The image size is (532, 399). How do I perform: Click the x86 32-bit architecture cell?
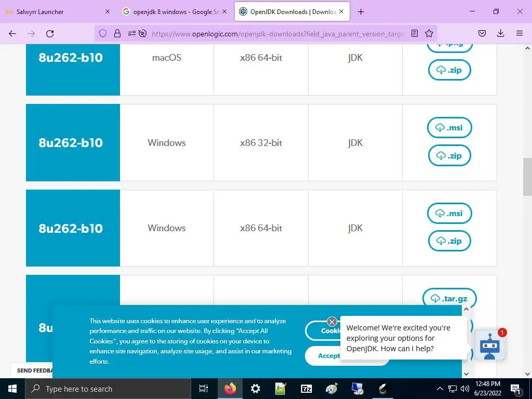point(261,142)
